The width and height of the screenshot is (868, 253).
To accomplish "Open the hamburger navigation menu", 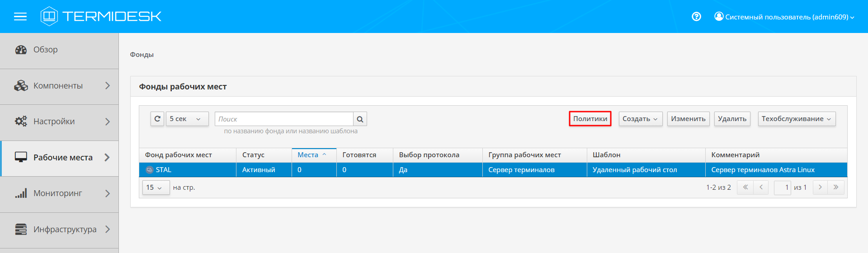I will (20, 17).
